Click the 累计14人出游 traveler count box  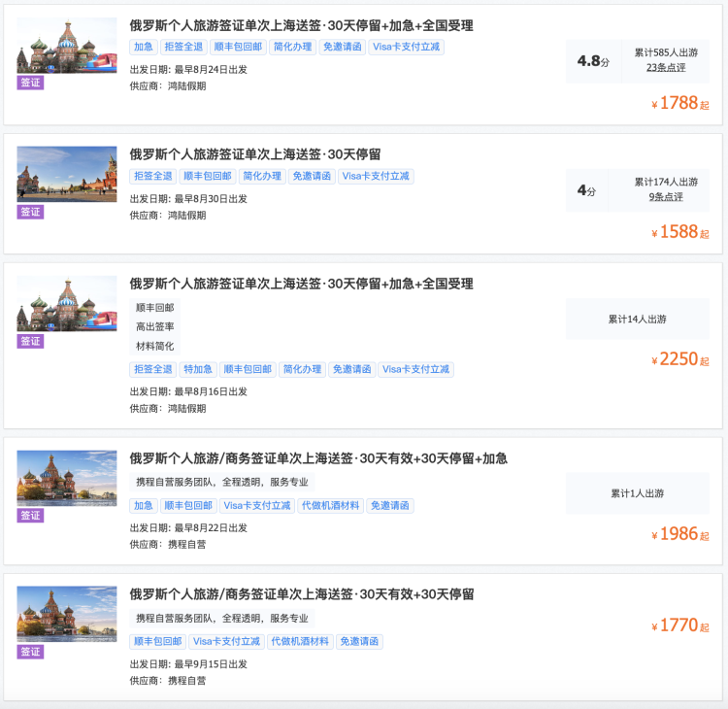[x=637, y=319]
